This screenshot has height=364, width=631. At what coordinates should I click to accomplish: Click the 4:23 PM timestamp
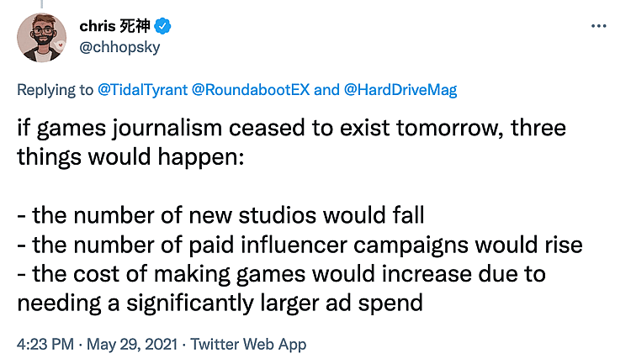pos(43,344)
